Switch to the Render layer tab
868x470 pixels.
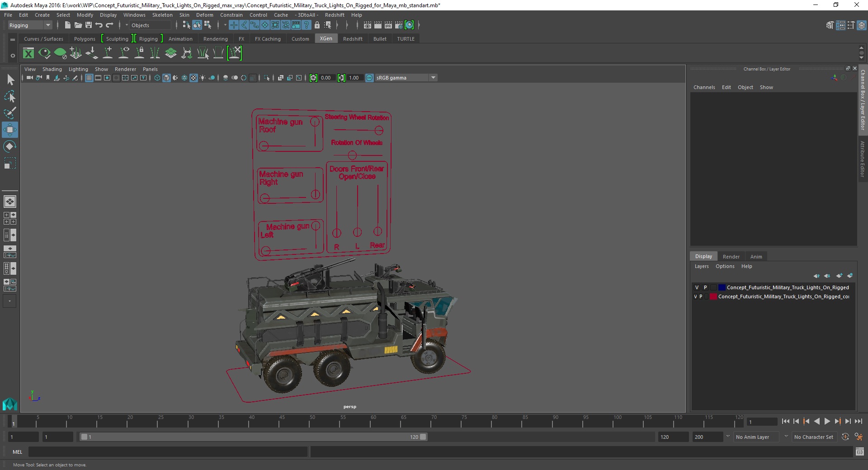point(731,256)
